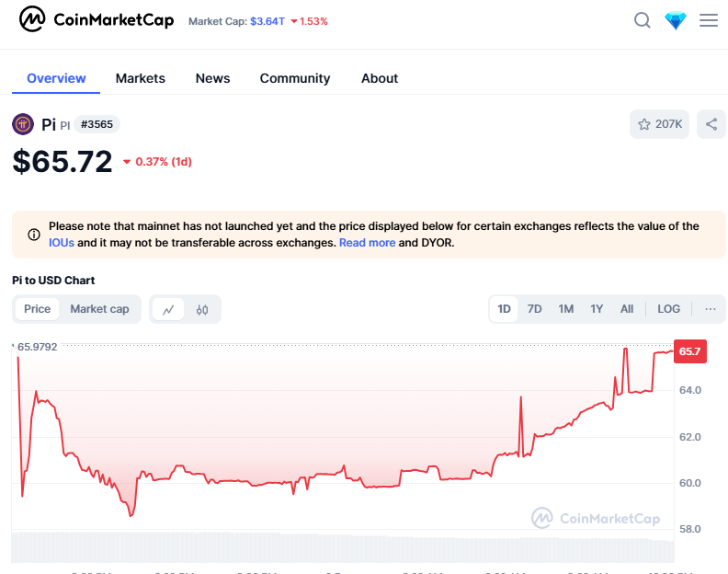Click the info icon in notice banner
728x574 pixels.
[x=34, y=235]
